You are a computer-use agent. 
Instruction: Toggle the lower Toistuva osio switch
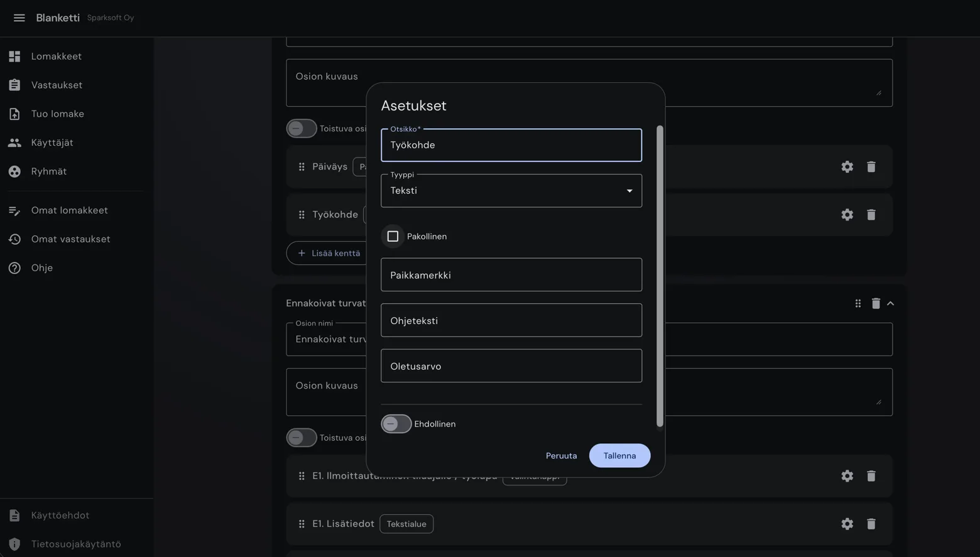[302, 438]
